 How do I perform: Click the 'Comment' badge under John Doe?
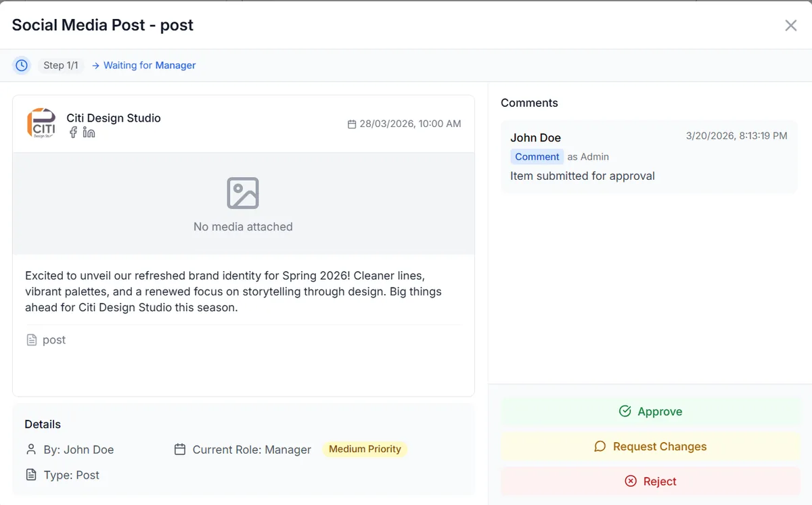(537, 156)
